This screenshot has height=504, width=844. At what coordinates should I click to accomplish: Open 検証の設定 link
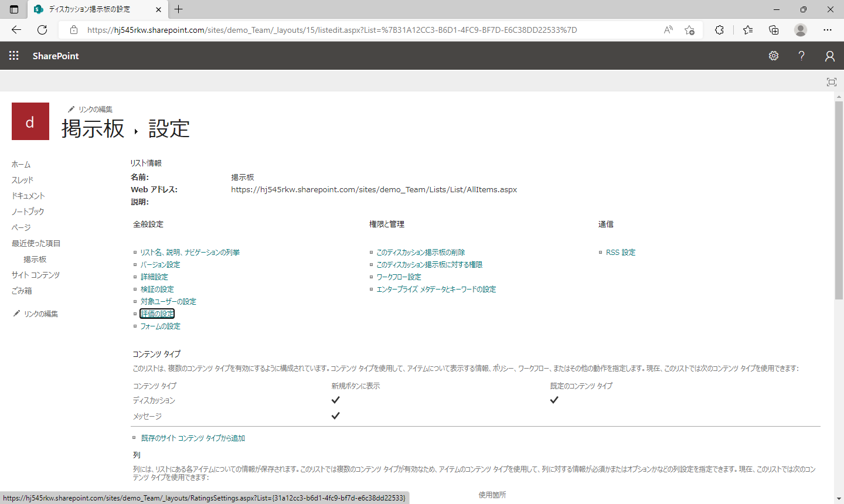click(x=157, y=289)
